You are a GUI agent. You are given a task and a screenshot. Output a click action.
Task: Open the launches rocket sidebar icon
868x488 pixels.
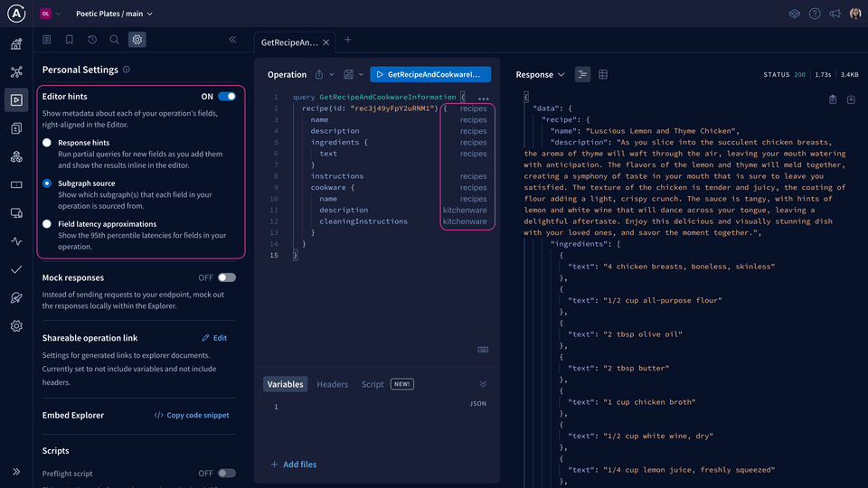click(16, 297)
